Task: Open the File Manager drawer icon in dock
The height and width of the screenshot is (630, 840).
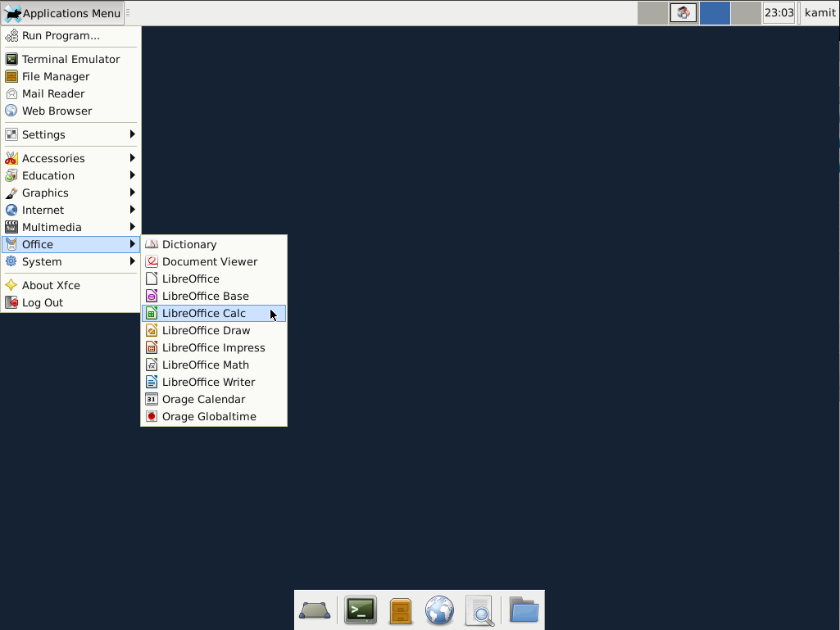Action: tap(400, 610)
